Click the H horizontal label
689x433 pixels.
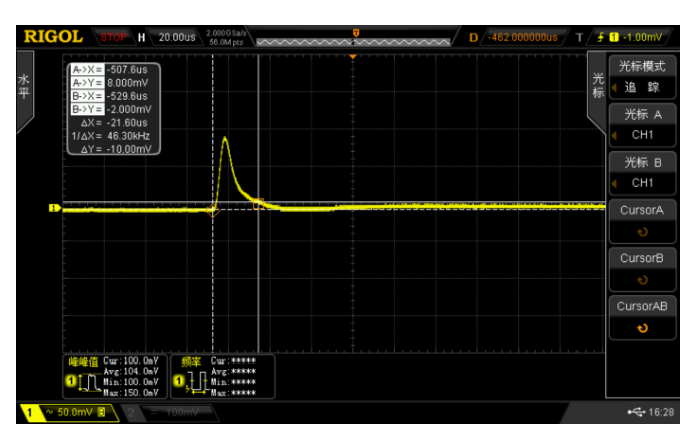click(x=141, y=38)
